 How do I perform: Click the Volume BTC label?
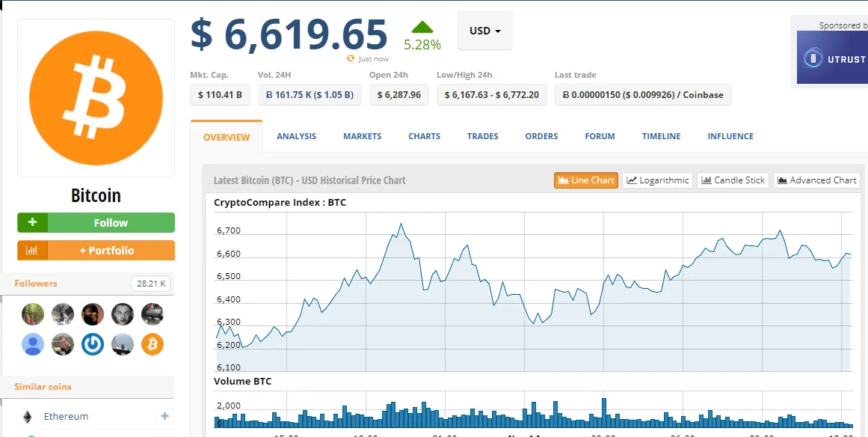(242, 381)
